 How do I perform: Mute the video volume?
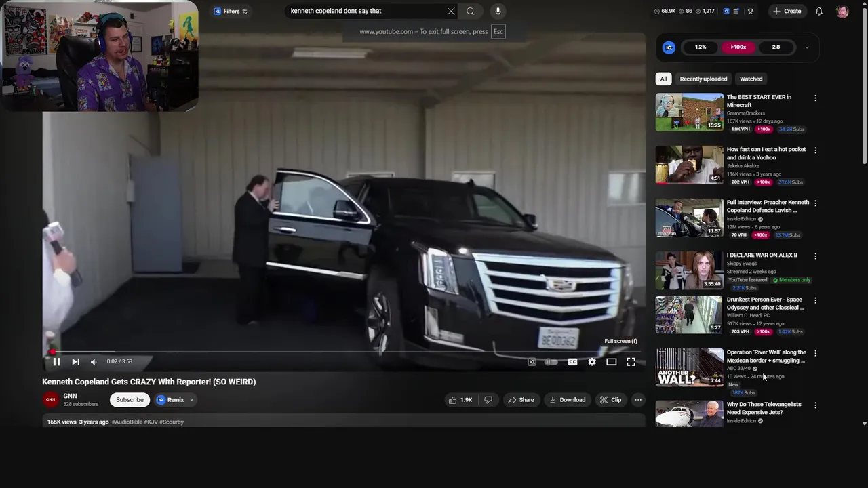(x=94, y=362)
